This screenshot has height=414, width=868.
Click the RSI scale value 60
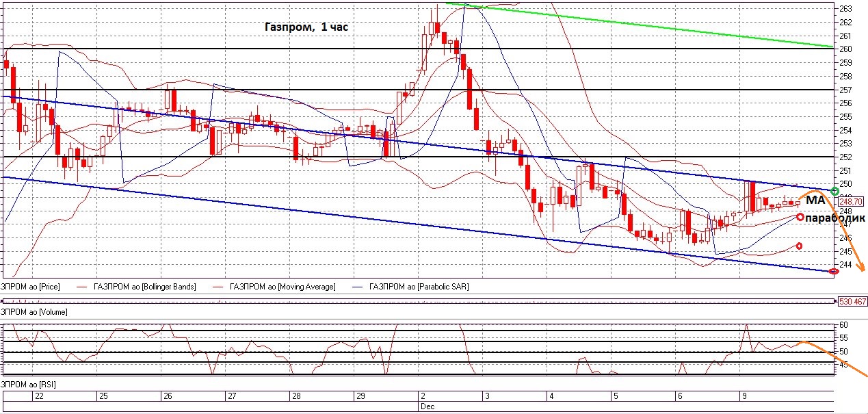pos(843,324)
